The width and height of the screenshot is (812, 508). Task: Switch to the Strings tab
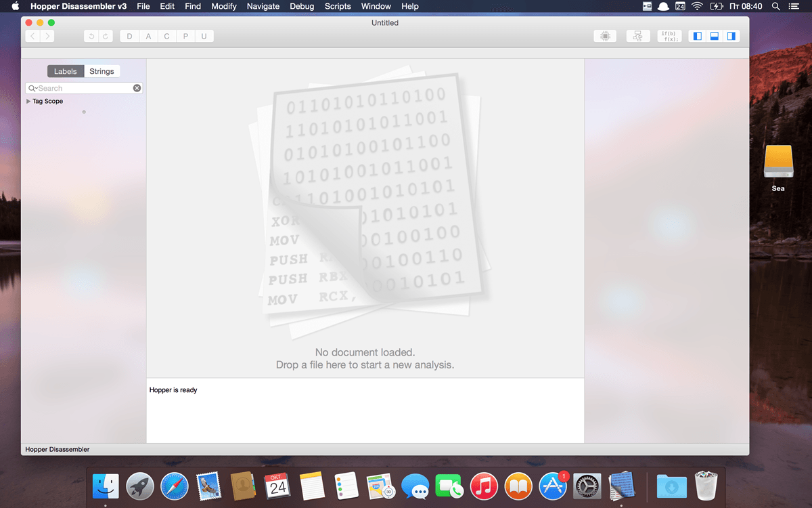pos(102,71)
